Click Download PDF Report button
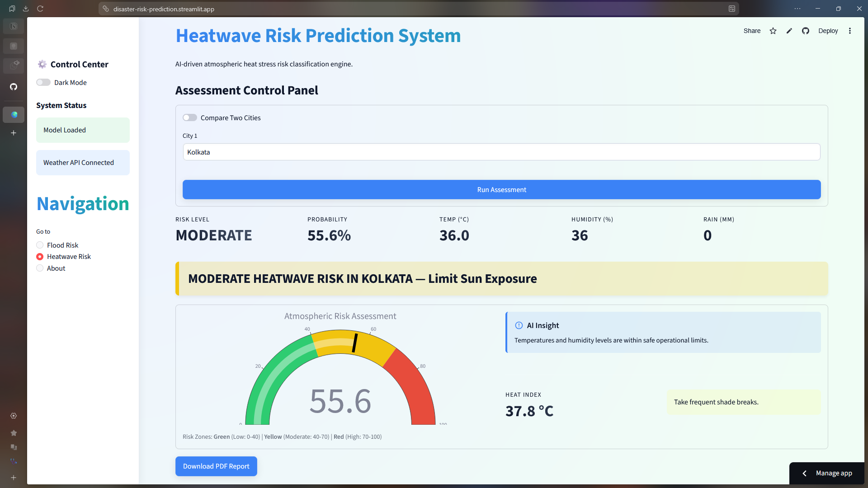 tap(216, 466)
